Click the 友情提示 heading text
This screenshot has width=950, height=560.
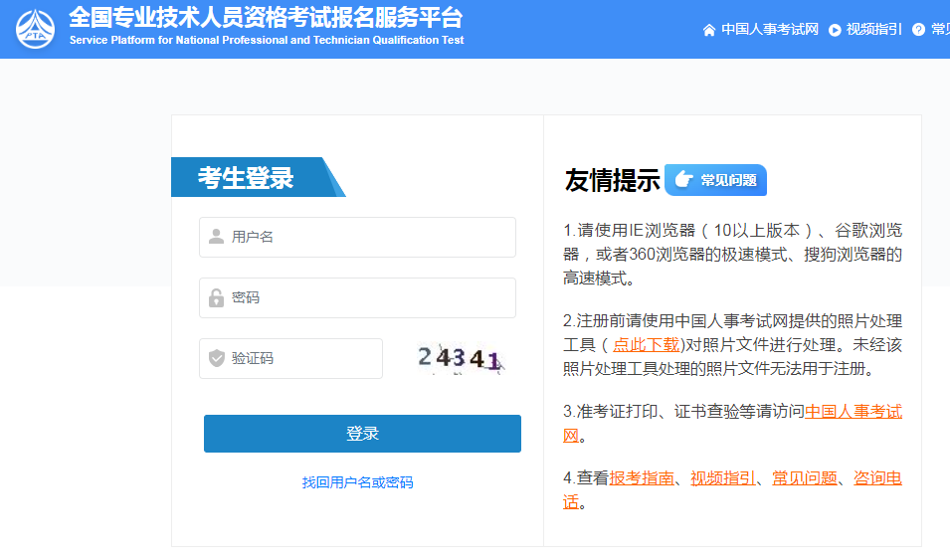click(x=612, y=181)
